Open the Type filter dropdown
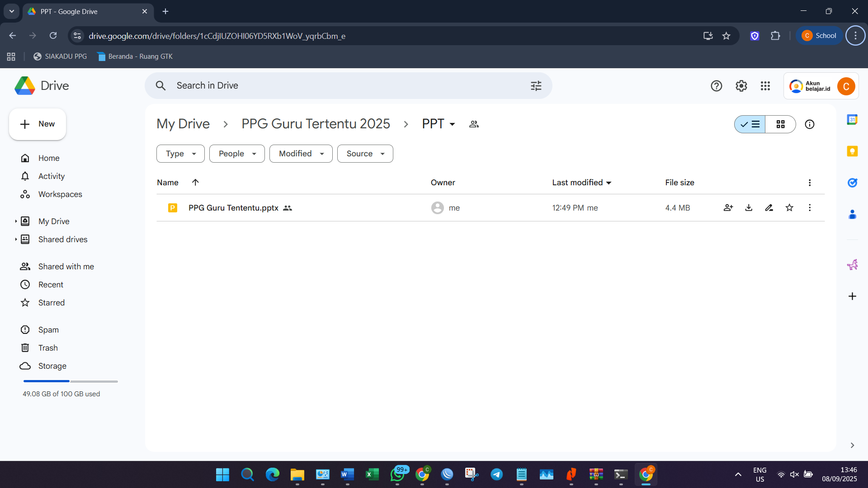Image resolution: width=868 pixels, height=488 pixels. tap(180, 154)
